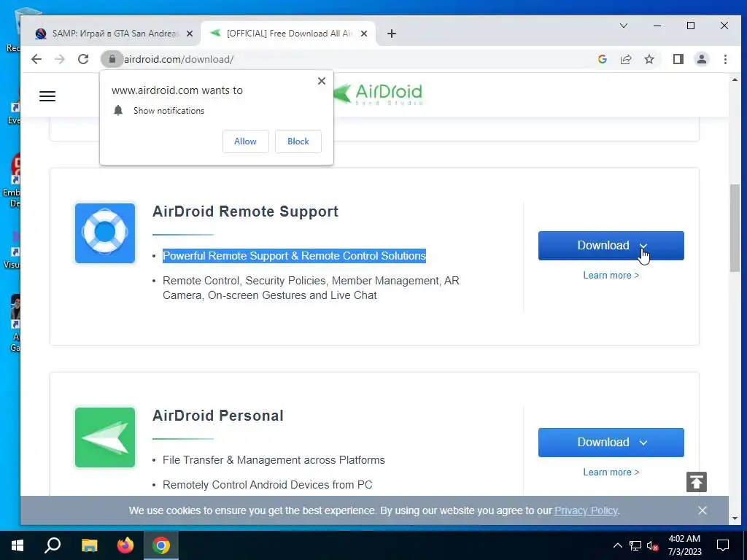Open Windows notification center
This screenshot has width=747, height=560.
coord(723,545)
